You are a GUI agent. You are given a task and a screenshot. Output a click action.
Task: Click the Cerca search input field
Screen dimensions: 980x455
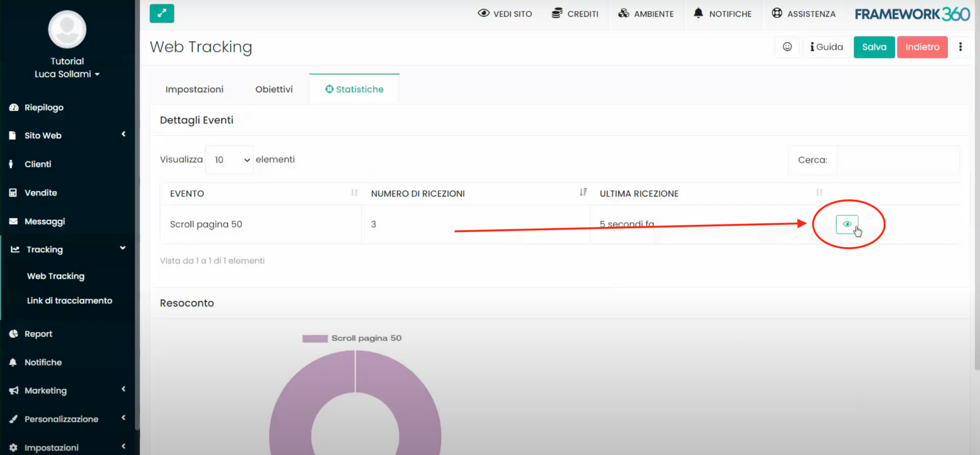tap(898, 160)
